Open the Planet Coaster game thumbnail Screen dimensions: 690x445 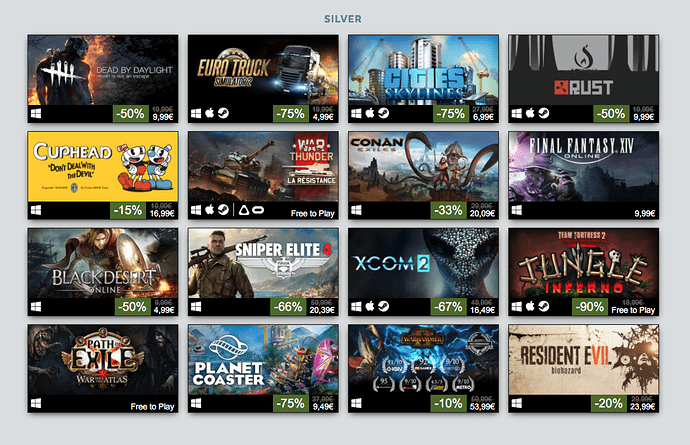(263, 360)
